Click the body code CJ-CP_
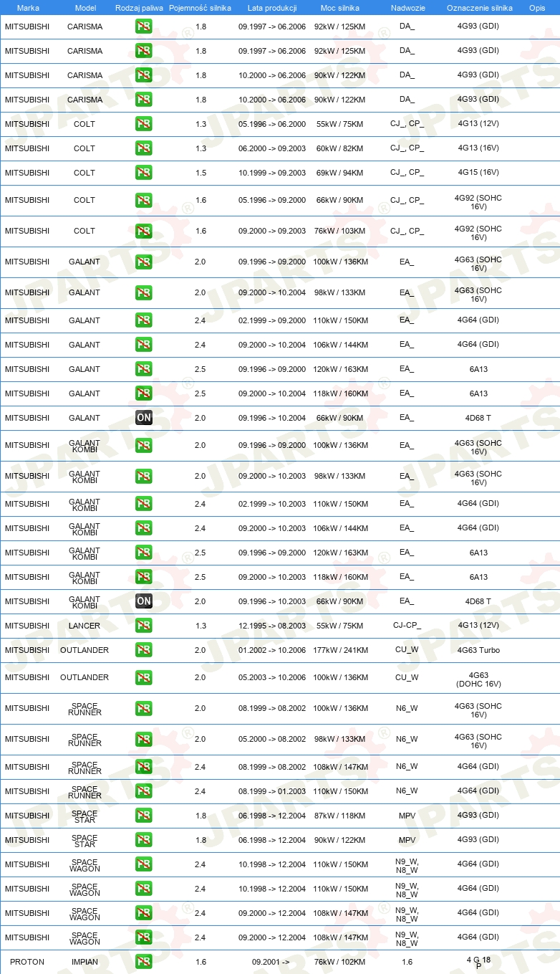Image resolution: width=560 pixels, height=974 pixels. pos(407,626)
